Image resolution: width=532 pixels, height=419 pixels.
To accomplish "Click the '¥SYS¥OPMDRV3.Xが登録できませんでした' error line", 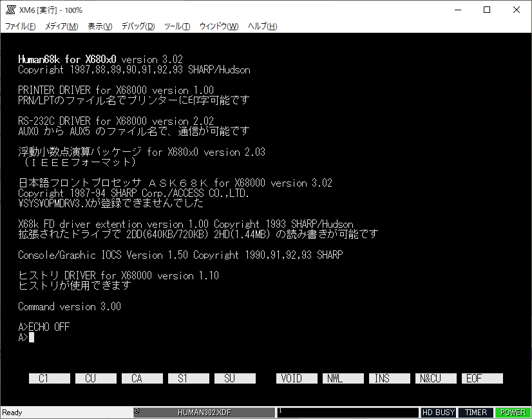I will (x=111, y=203).
